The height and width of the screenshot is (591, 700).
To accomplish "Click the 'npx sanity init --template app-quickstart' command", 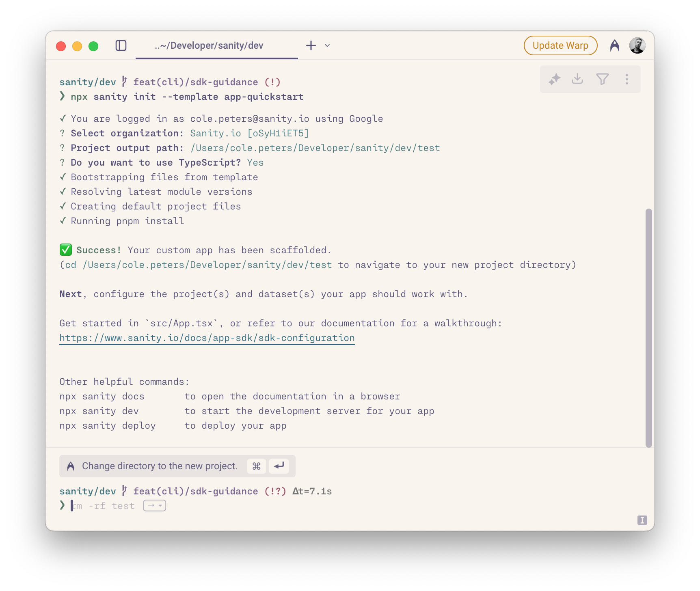I will (187, 97).
